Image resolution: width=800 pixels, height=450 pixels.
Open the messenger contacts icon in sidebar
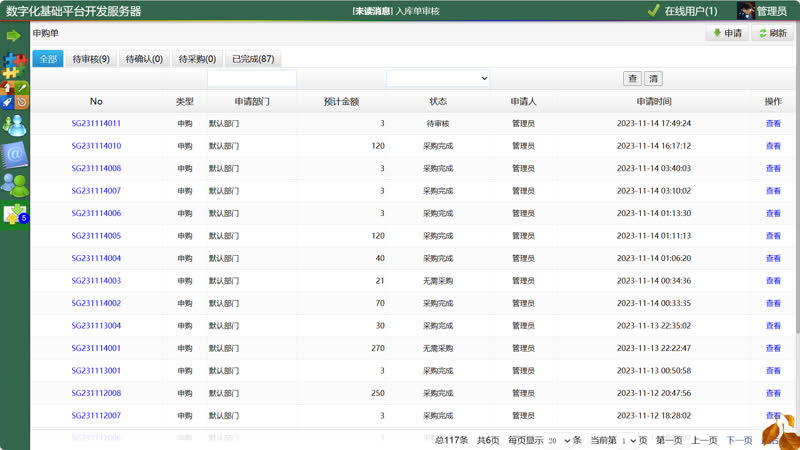tap(14, 125)
